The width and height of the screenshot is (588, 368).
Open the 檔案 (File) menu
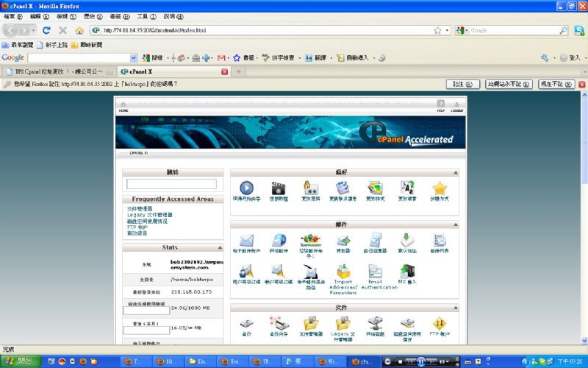13,16
